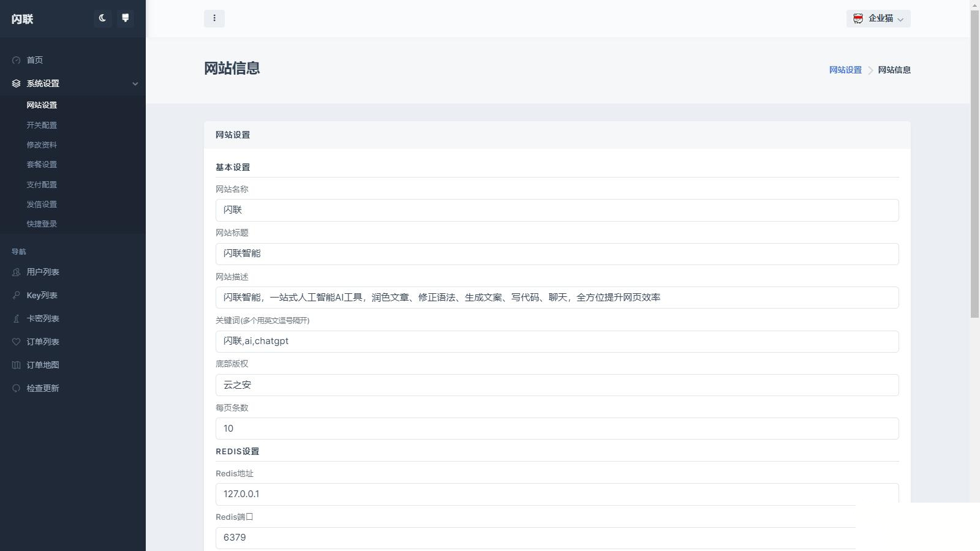Image resolution: width=980 pixels, height=551 pixels.
Task: Click the Key列表 key icon
Action: pos(17,295)
